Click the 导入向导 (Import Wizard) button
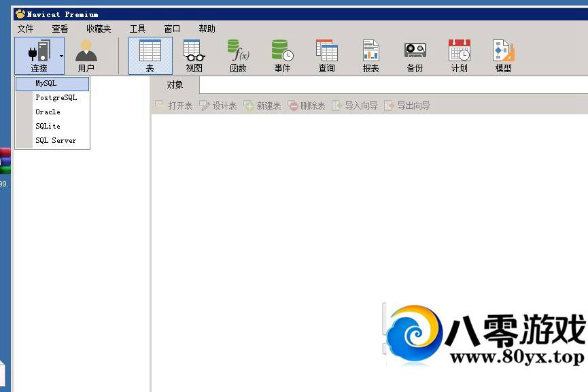 coord(355,105)
